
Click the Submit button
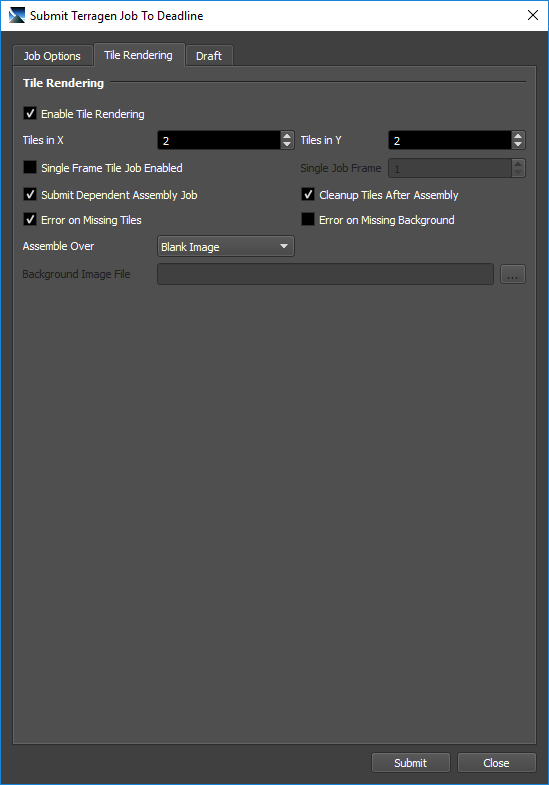pos(410,763)
